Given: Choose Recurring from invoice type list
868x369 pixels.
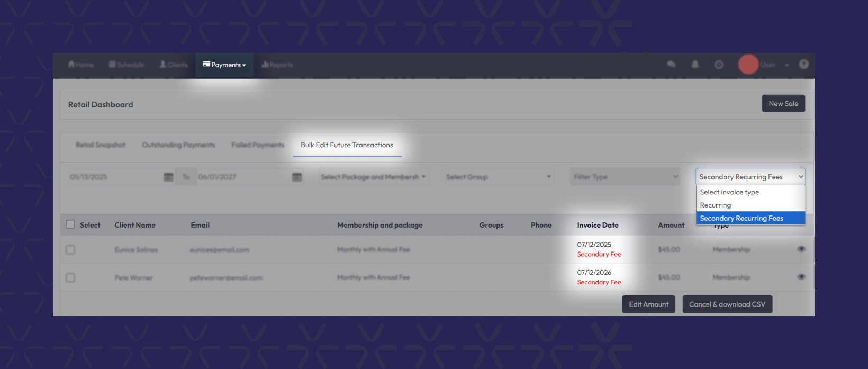Looking at the screenshot, I should [x=715, y=205].
